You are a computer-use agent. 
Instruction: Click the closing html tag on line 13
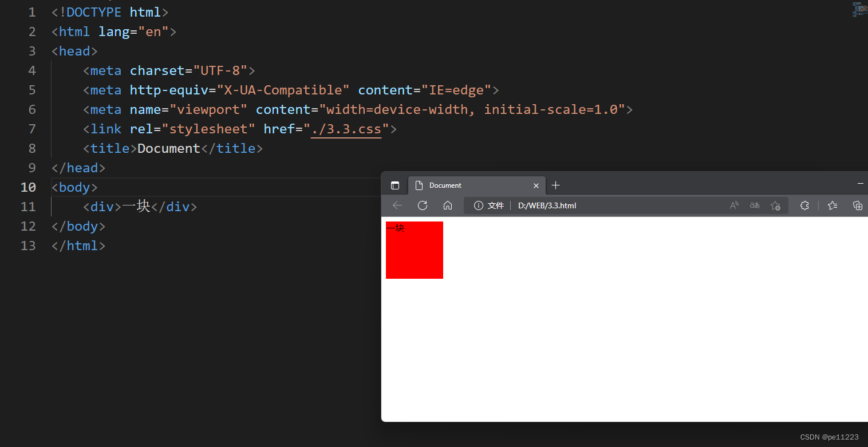tap(78, 246)
